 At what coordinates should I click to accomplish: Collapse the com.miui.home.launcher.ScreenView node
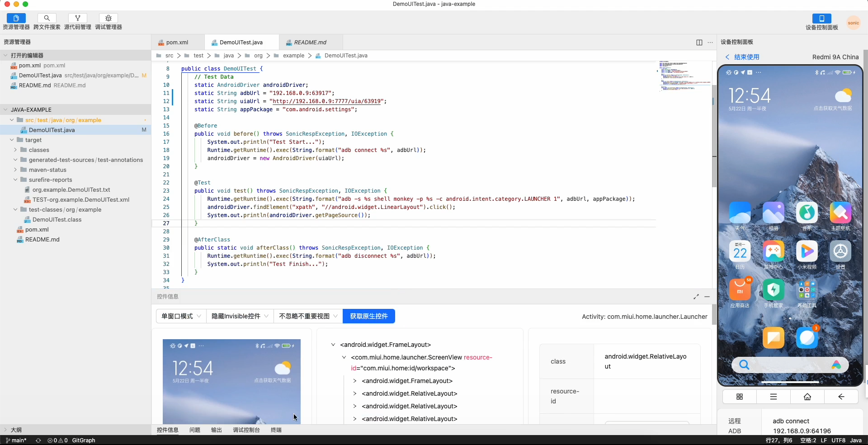pyautogui.click(x=344, y=357)
